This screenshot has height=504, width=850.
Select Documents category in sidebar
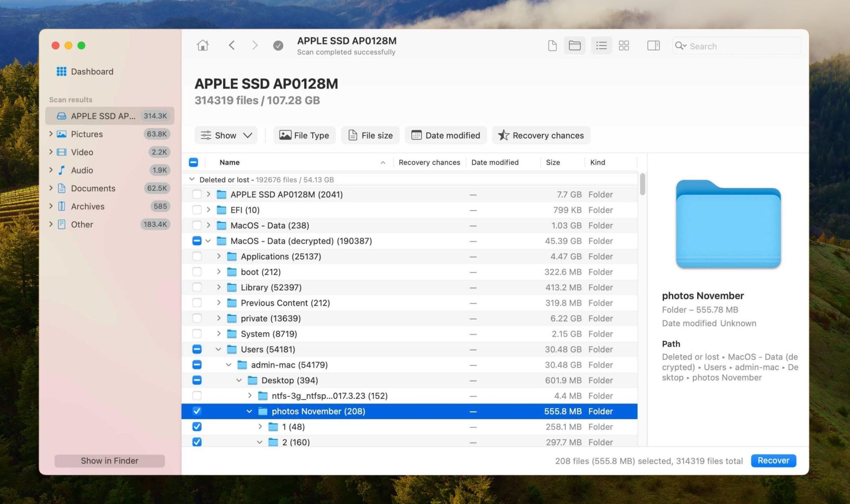click(93, 188)
